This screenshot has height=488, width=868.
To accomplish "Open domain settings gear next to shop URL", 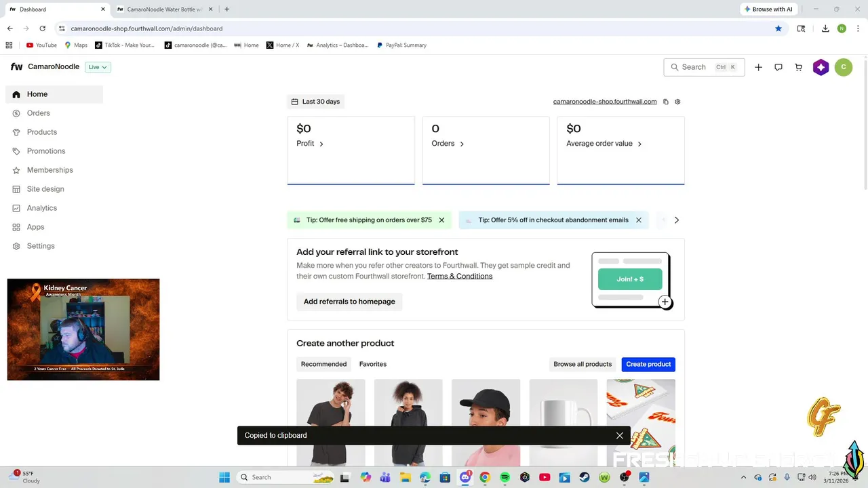I will pos(677,102).
